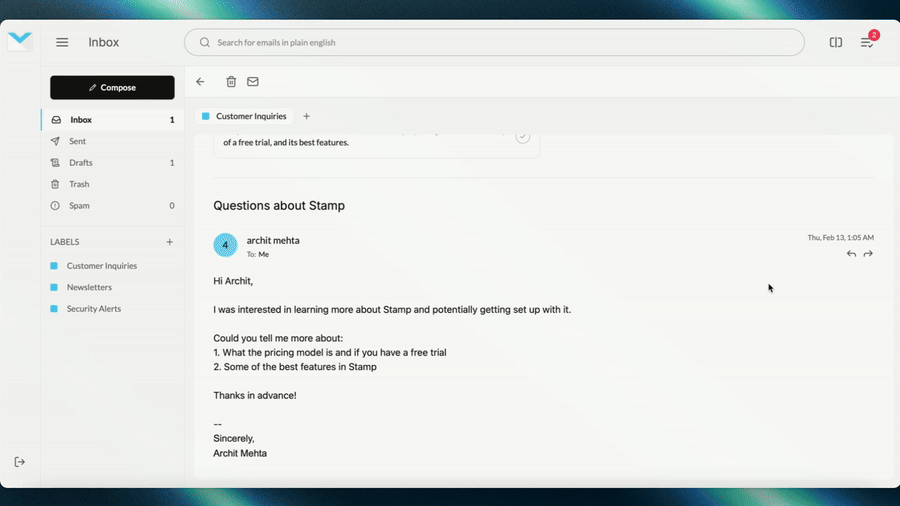This screenshot has height=506, width=900.
Task: Check the summary card checkmark circle
Action: 523,136
